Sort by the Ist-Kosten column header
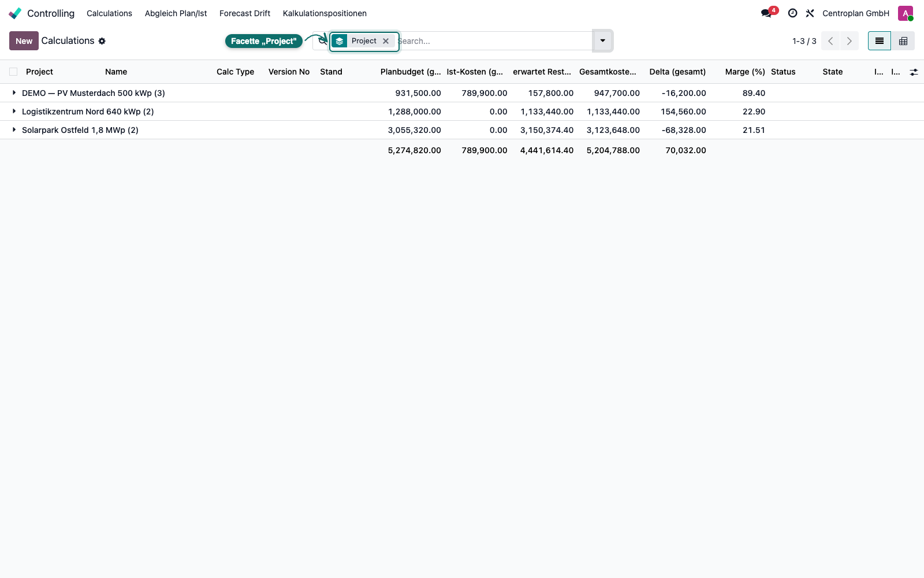Screen dimensions: 924x578 (475, 72)
